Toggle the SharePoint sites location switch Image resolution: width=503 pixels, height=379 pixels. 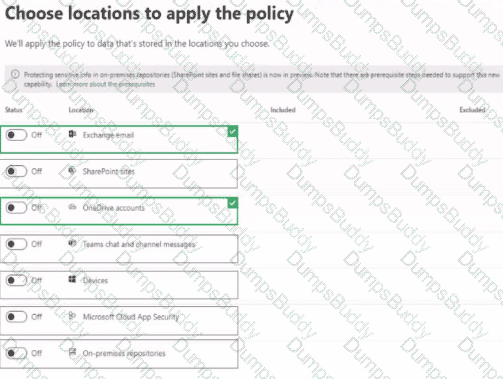pyautogui.click(x=16, y=171)
